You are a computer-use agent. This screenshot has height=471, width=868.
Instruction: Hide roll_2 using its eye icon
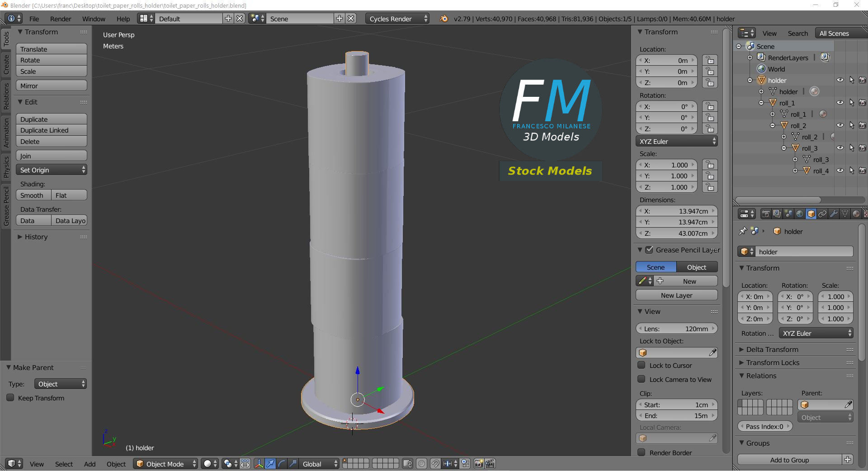pyautogui.click(x=840, y=125)
